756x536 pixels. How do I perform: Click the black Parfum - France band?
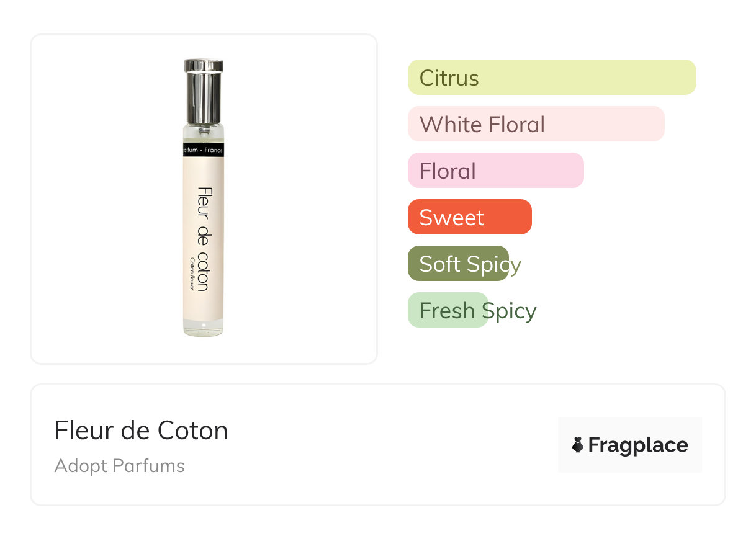coord(204,150)
